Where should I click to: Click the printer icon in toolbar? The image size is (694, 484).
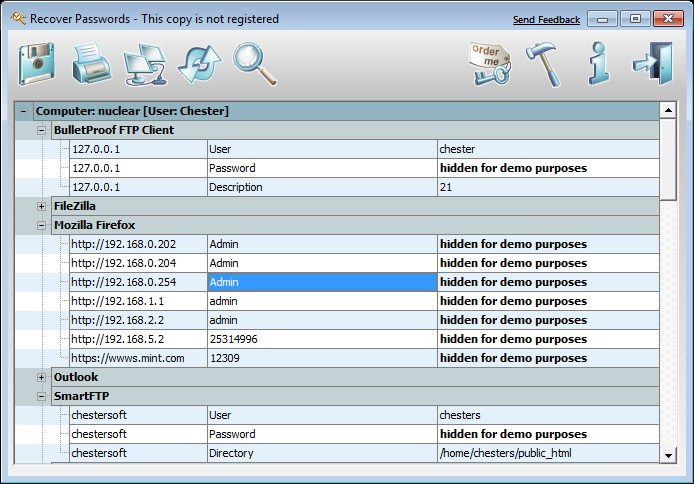(x=92, y=64)
